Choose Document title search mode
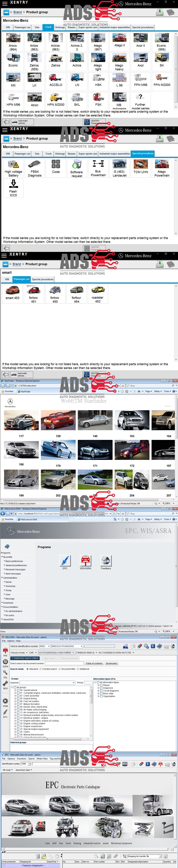The image size is (178, 868). (x=60, y=669)
